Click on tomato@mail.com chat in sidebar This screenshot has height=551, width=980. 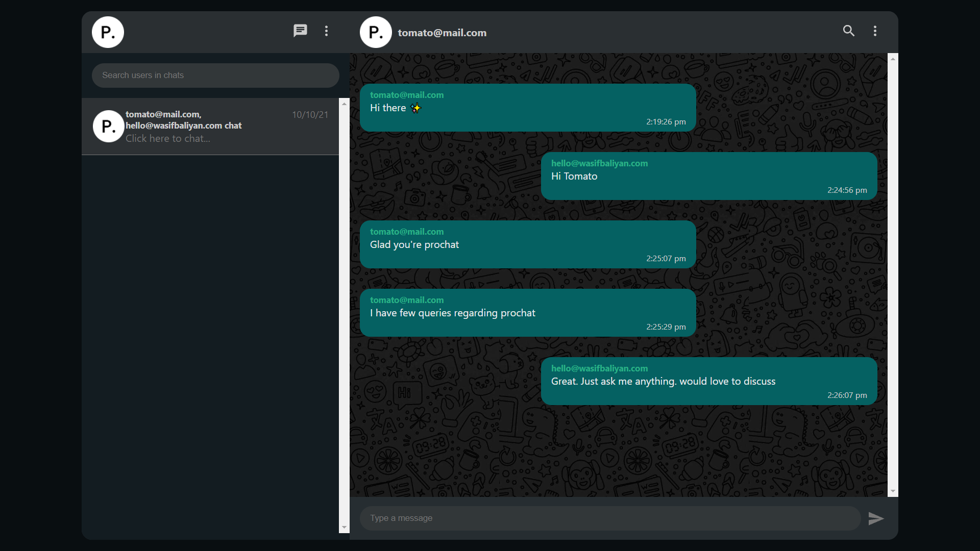[211, 127]
